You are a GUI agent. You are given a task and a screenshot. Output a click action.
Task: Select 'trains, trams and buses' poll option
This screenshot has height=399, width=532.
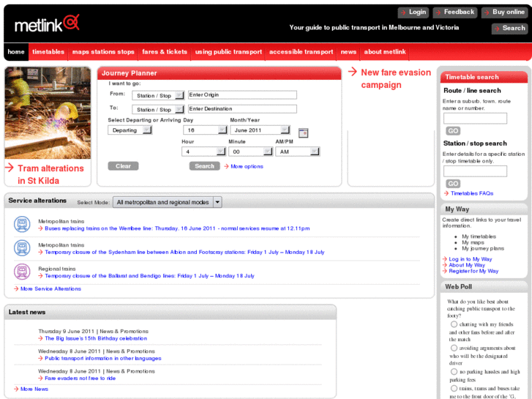click(x=454, y=388)
